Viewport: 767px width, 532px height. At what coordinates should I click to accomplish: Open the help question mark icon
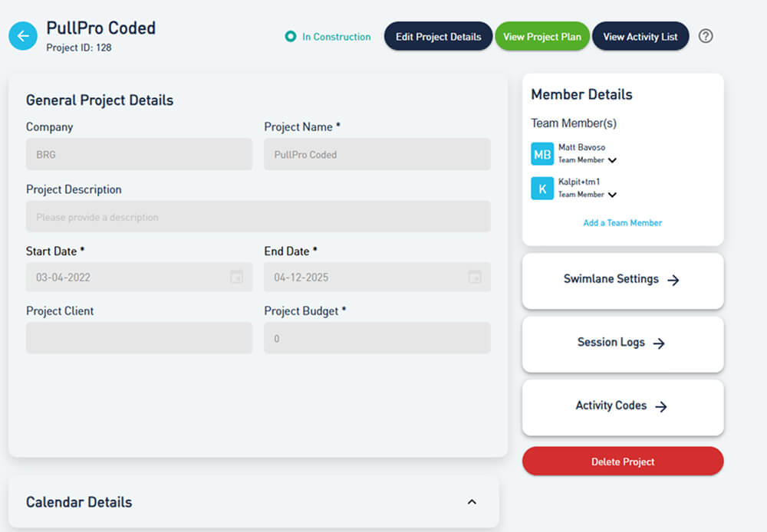pos(706,36)
